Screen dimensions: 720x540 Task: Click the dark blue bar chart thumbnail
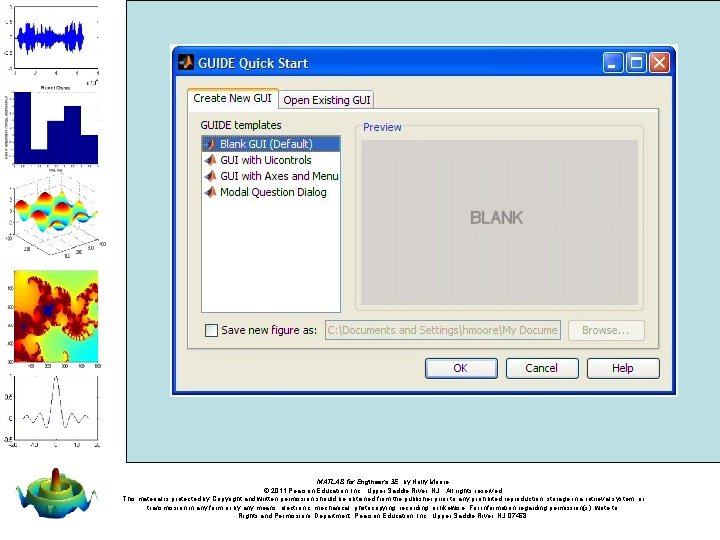point(53,129)
